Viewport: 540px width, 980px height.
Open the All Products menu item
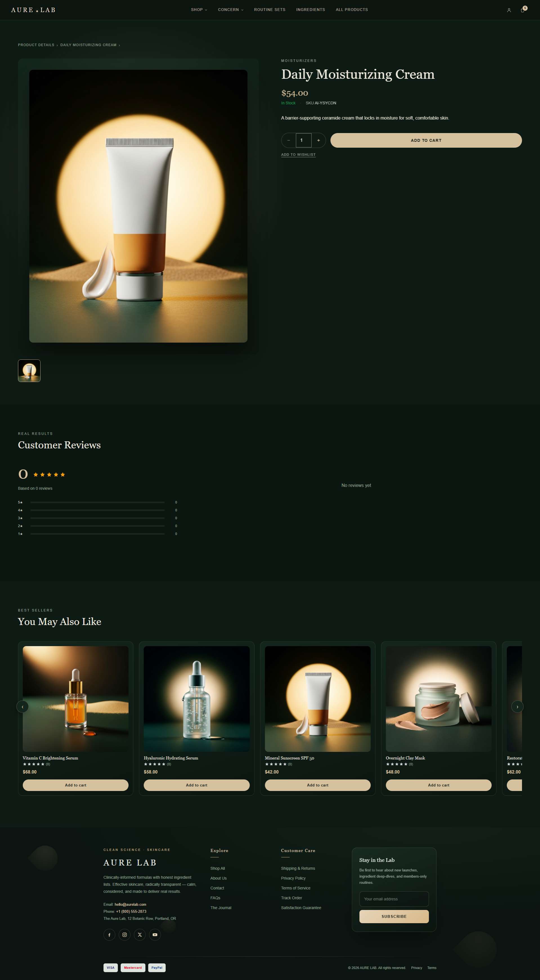(x=352, y=10)
